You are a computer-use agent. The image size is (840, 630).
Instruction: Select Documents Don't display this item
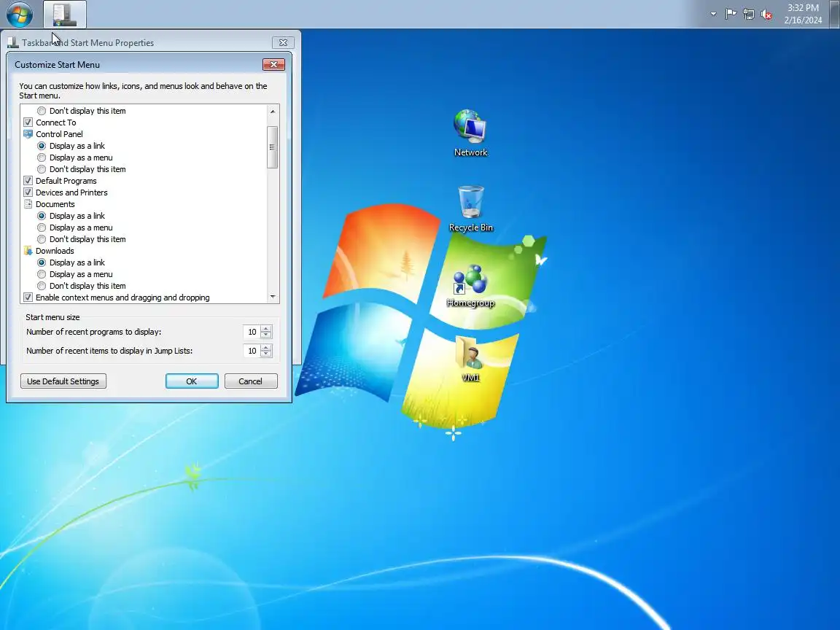point(42,239)
